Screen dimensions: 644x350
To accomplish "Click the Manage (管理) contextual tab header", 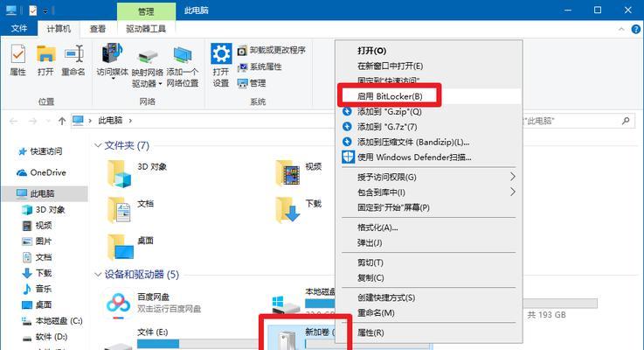I will [x=146, y=10].
